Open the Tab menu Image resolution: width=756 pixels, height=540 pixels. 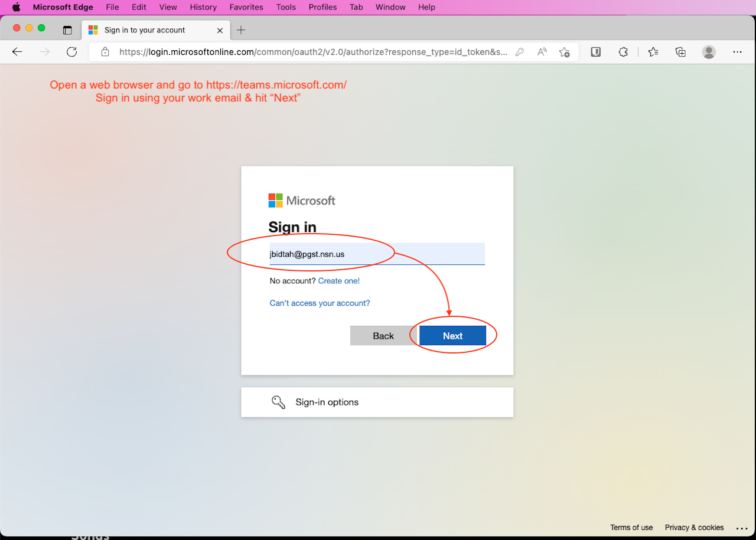tap(356, 7)
